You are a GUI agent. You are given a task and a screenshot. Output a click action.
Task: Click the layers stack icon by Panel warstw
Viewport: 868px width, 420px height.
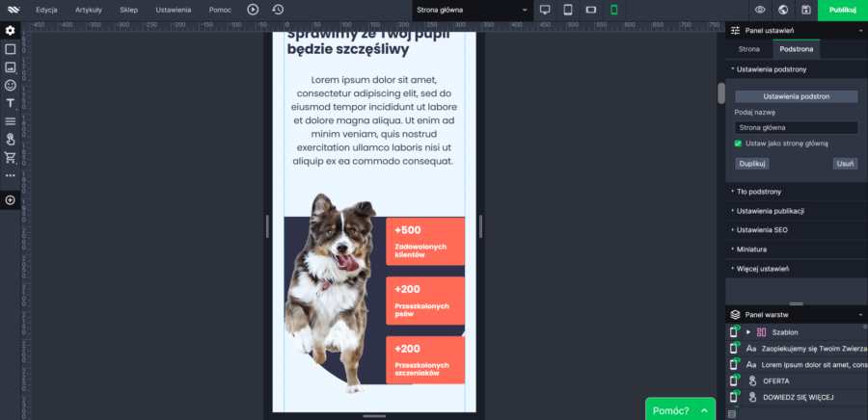pyautogui.click(x=735, y=315)
